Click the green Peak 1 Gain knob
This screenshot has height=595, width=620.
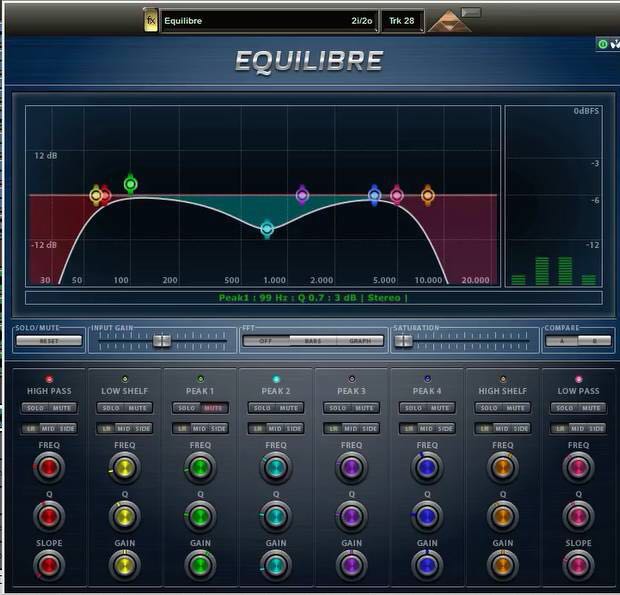pyautogui.click(x=200, y=565)
